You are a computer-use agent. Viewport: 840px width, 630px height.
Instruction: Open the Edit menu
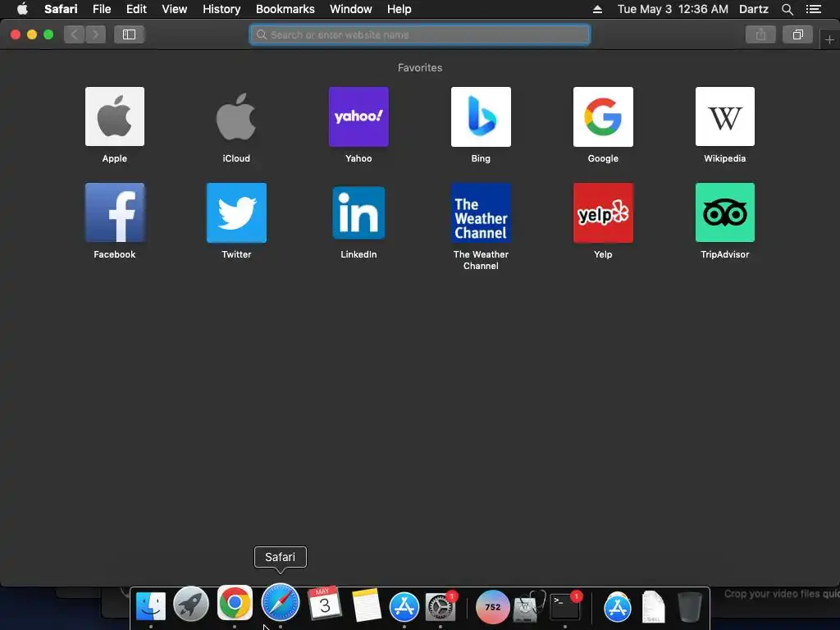pyautogui.click(x=136, y=9)
